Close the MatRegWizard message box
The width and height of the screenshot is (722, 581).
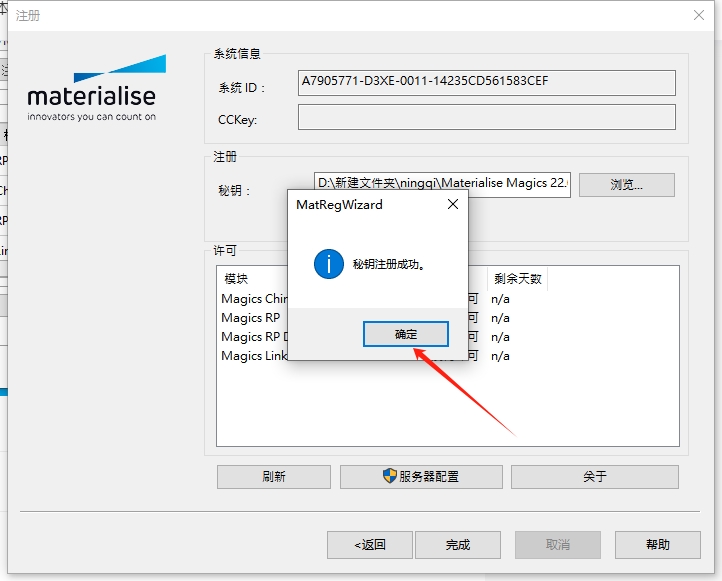pyautogui.click(x=453, y=204)
